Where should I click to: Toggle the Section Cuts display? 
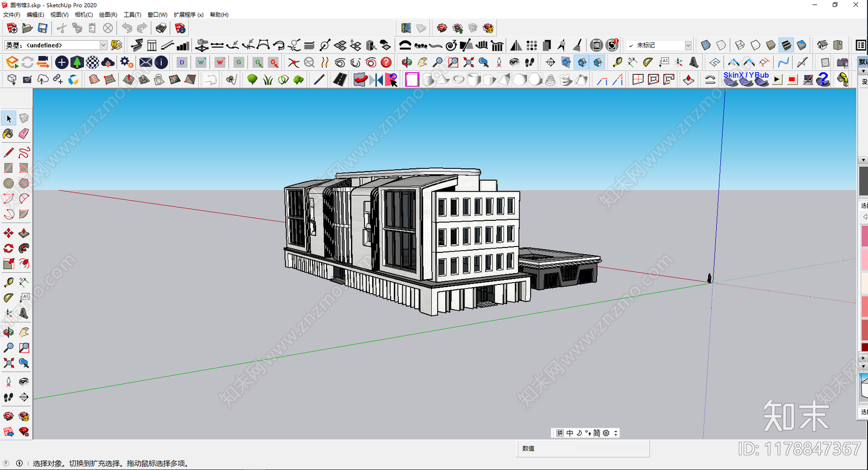[x=582, y=62]
